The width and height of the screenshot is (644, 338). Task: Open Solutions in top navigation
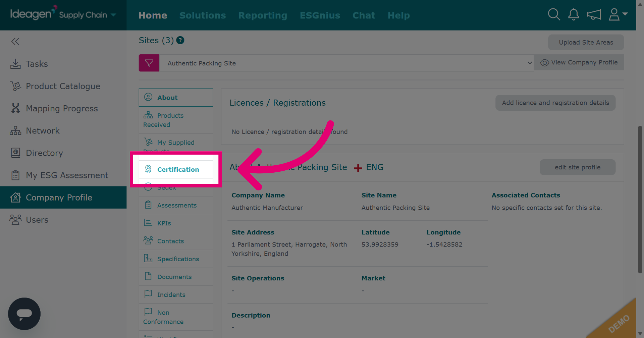[x=203, y=15]
